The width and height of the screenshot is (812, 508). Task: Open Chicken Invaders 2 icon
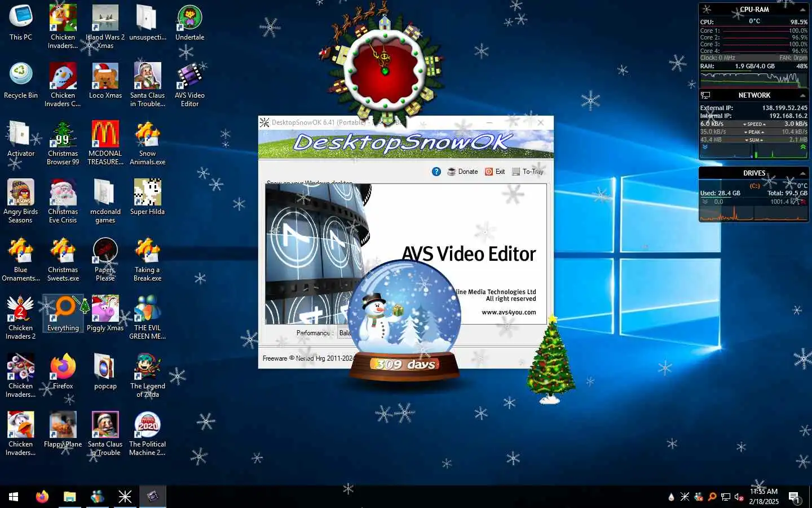20,317
